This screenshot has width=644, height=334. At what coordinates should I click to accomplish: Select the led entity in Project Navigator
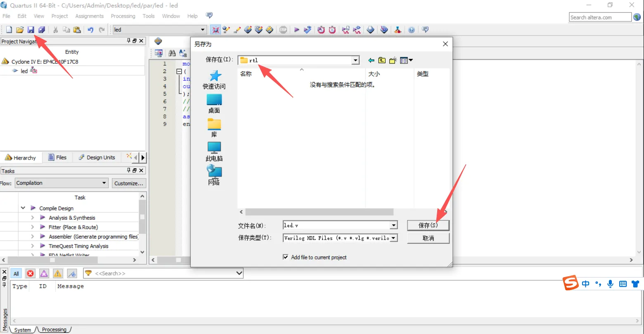(24, 71)
